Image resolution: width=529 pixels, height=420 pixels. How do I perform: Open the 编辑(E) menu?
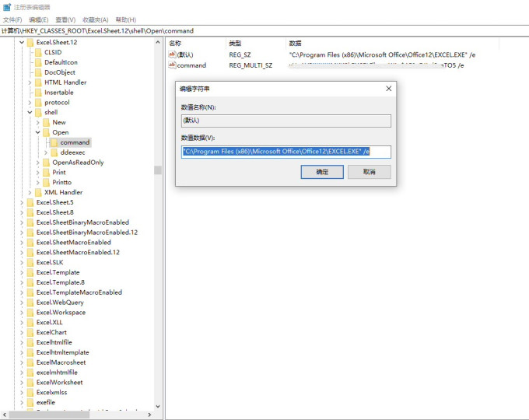(39, 20)
